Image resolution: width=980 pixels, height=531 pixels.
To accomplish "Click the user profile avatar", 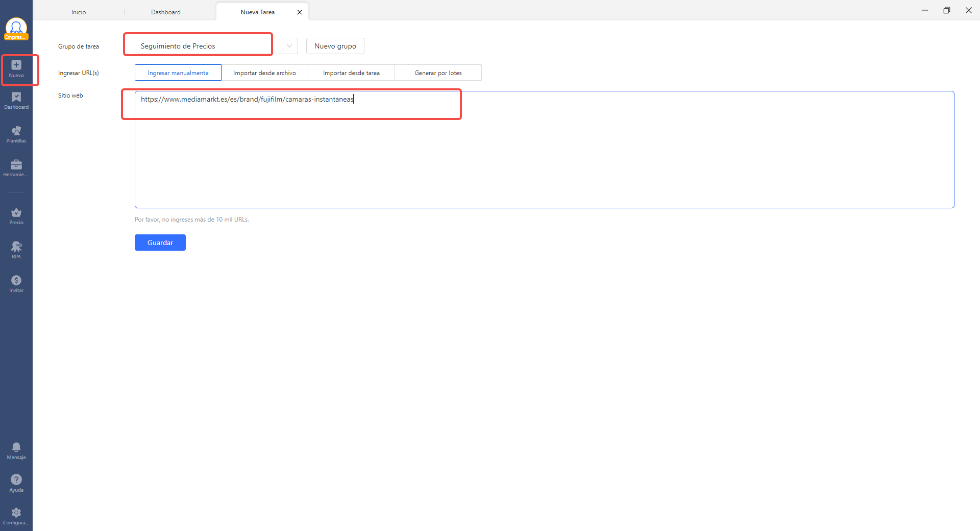I will tap(16, 28).
